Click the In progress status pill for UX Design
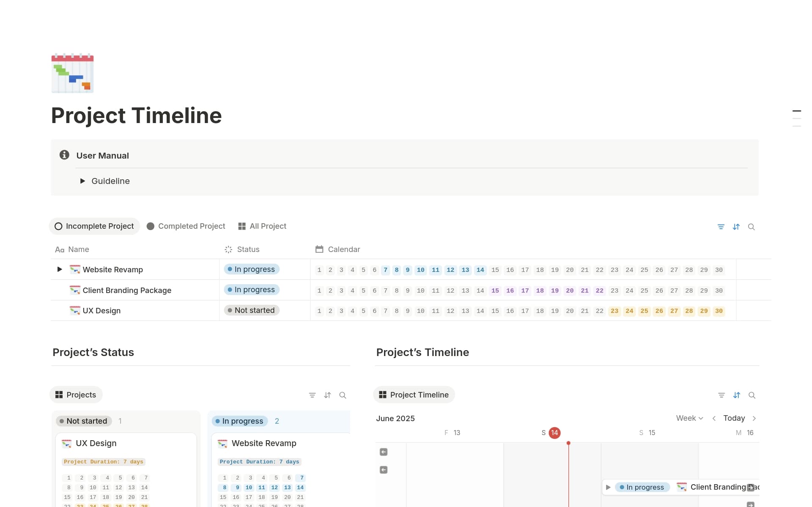 coord(251,310)
